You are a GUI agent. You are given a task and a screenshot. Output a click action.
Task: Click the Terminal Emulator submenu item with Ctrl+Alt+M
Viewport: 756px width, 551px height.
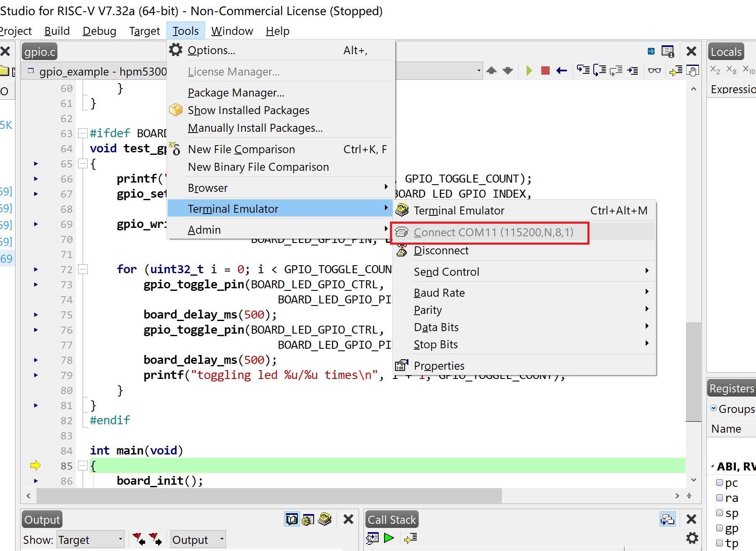pos(524,210)
